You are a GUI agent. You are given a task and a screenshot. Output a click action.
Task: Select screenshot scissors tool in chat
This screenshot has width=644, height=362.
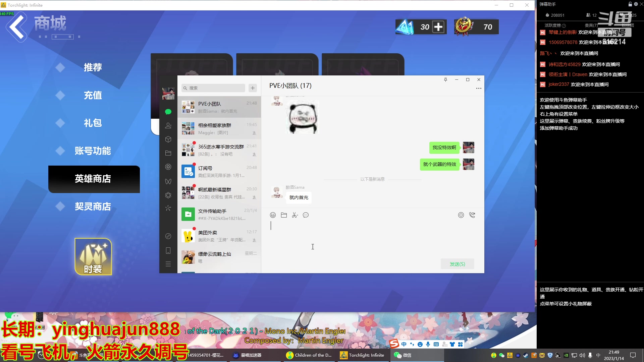coord(295,215)
